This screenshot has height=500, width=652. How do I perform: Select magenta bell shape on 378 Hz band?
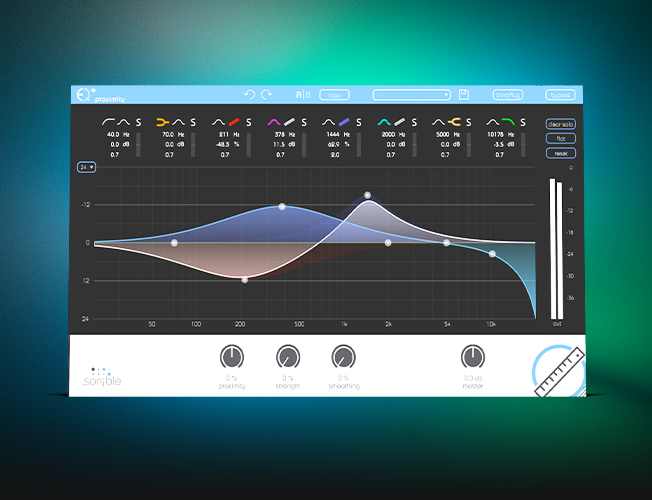click(274, 122)
